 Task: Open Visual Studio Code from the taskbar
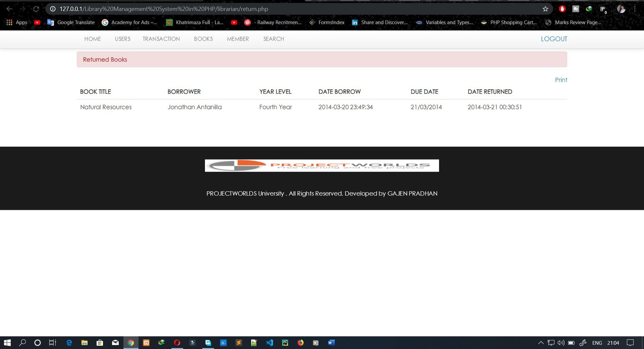click(x=270, y=343)
